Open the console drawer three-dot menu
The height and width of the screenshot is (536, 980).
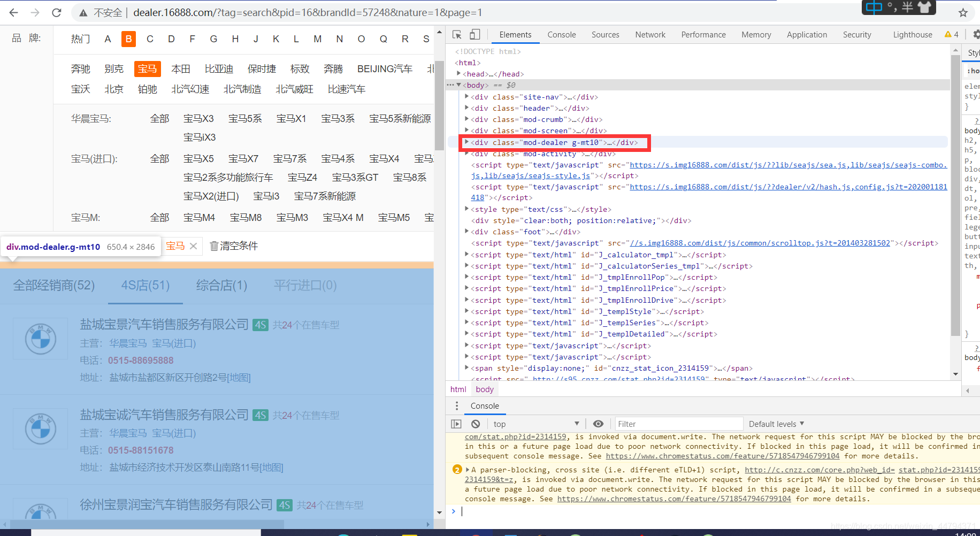[x=456, y=405]
